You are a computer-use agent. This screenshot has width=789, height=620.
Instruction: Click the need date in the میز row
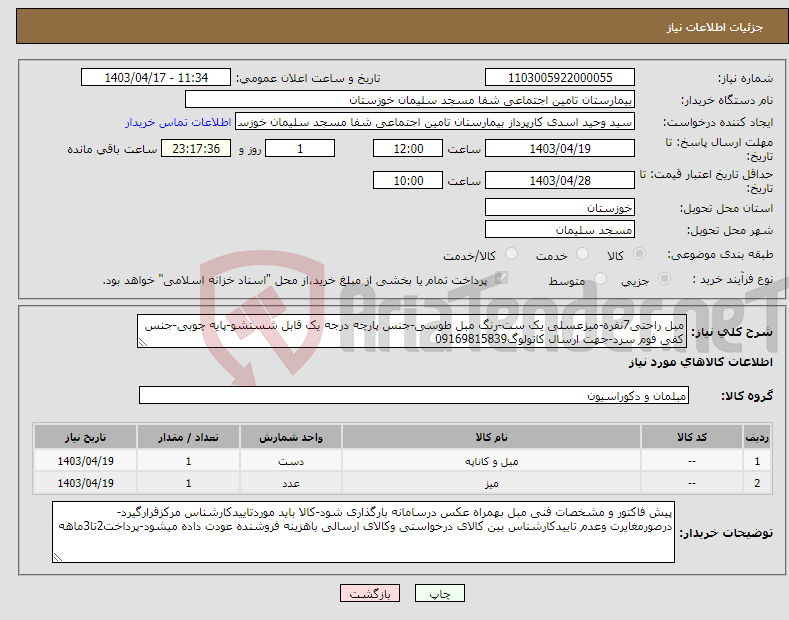point(86,483)
